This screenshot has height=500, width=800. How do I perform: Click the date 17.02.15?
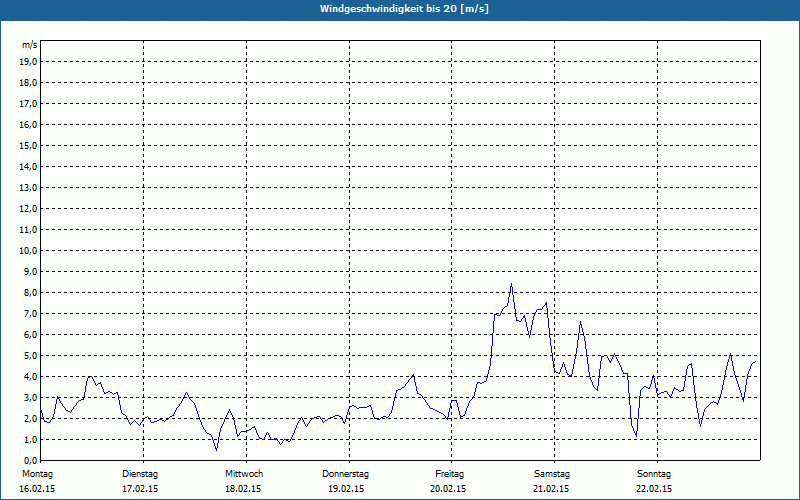pos(140,489)
